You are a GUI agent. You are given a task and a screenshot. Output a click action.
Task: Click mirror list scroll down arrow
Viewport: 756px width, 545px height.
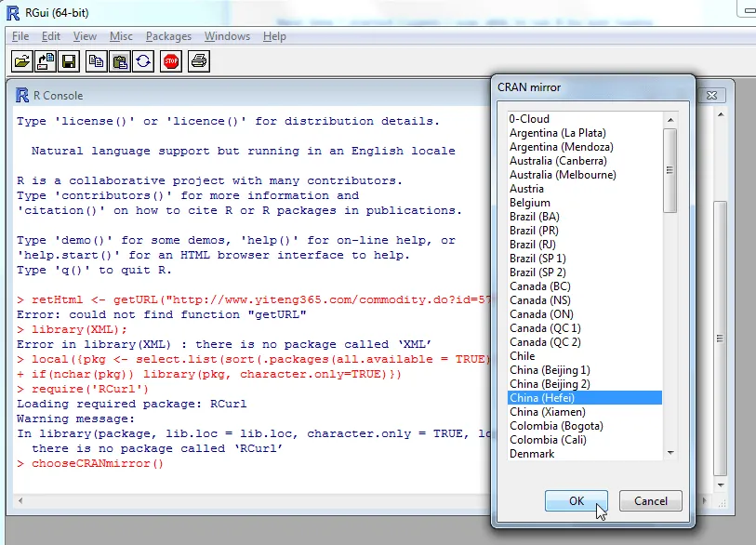click(x=670, y=453)
